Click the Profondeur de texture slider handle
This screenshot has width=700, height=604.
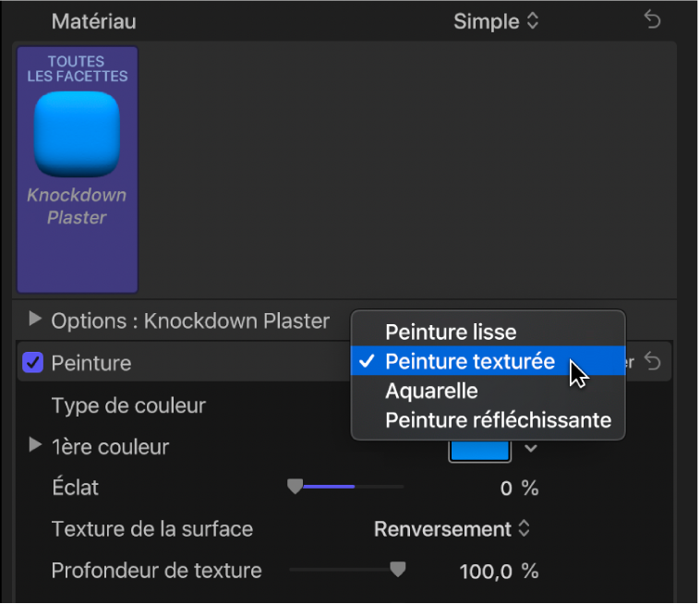397,570
